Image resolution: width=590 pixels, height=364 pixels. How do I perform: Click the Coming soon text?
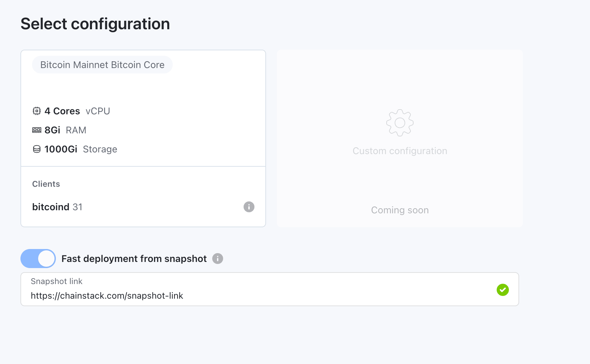click(400, 210)
